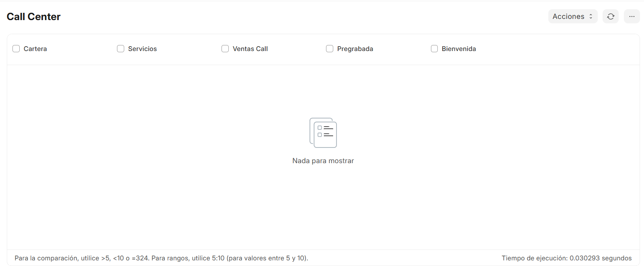Click the Bienvenida filter label
The width and height of the screenshot is (644, 266).
459,49
